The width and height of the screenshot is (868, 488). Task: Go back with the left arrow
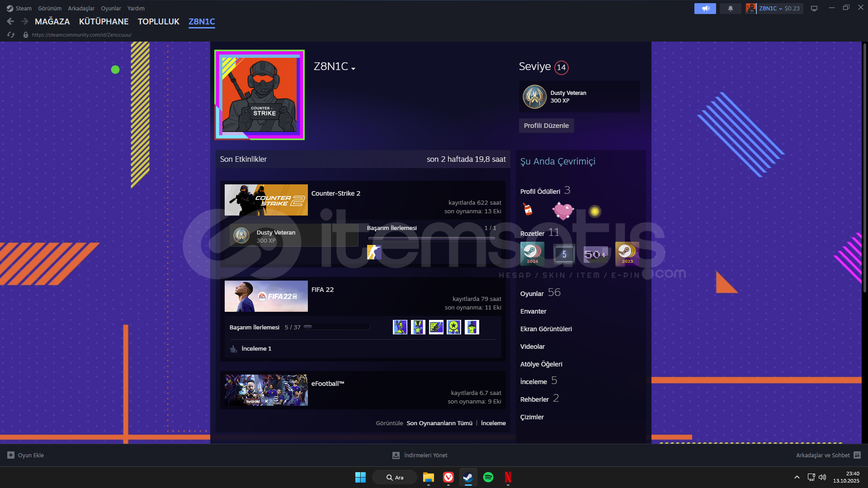click(10, 21)
